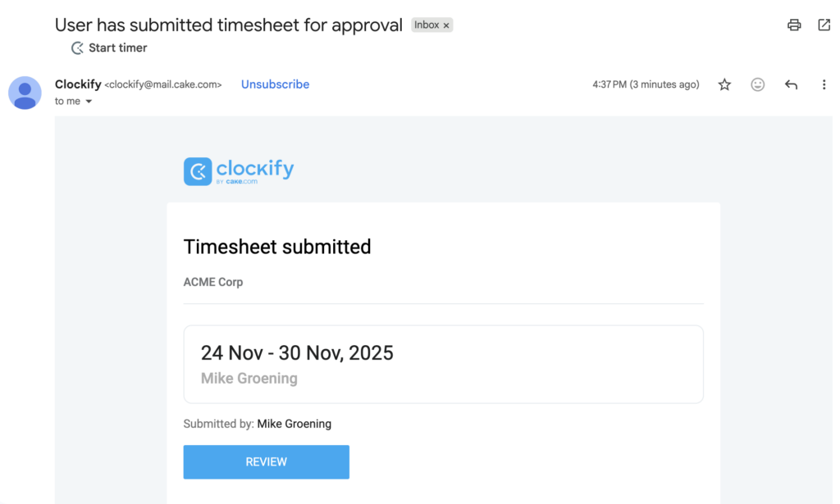Add an emoji reaction to the email
This screenshot has width=840, height=504.
(x=758, y=84)
